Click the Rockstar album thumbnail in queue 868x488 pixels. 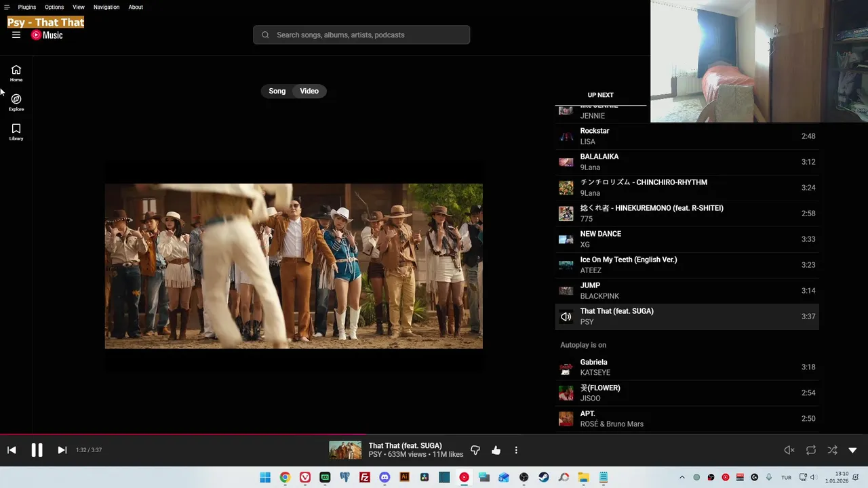click(566, 136)
